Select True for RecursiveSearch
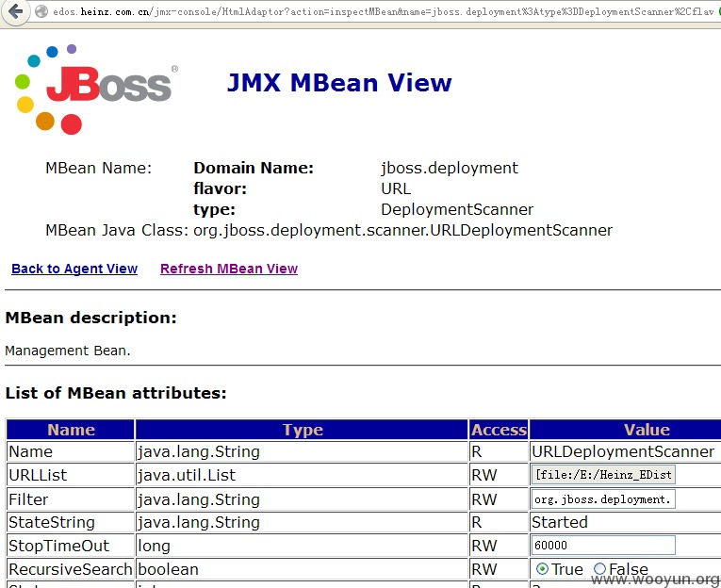 click(543, 569)
